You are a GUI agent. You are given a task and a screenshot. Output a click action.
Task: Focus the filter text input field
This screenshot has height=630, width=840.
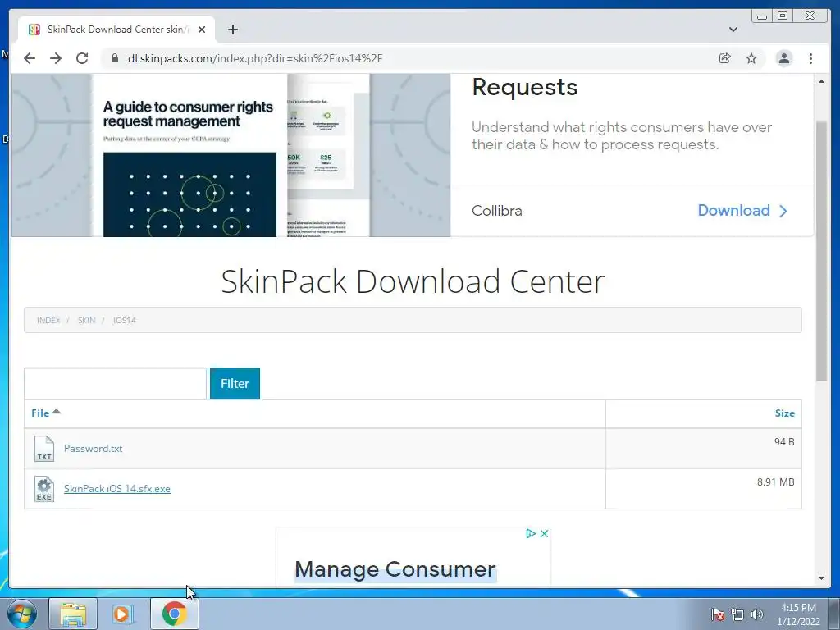tap(115, 384)
